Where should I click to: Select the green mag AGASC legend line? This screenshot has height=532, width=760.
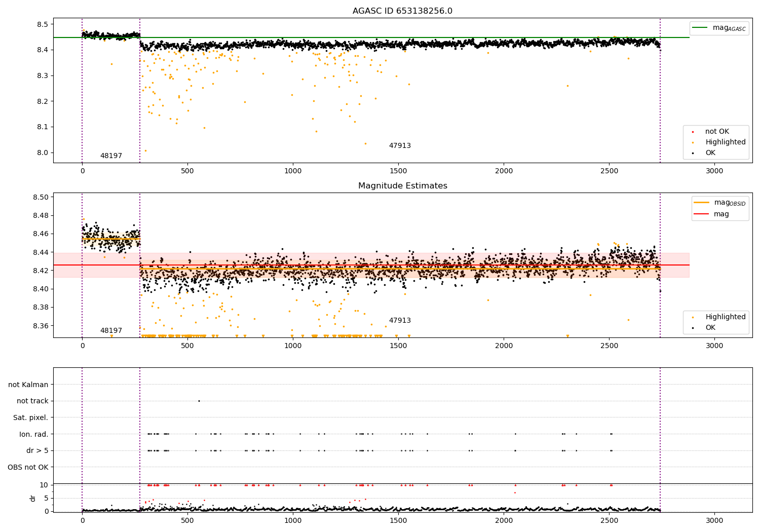pyautogui.click(x=700, y=28)
